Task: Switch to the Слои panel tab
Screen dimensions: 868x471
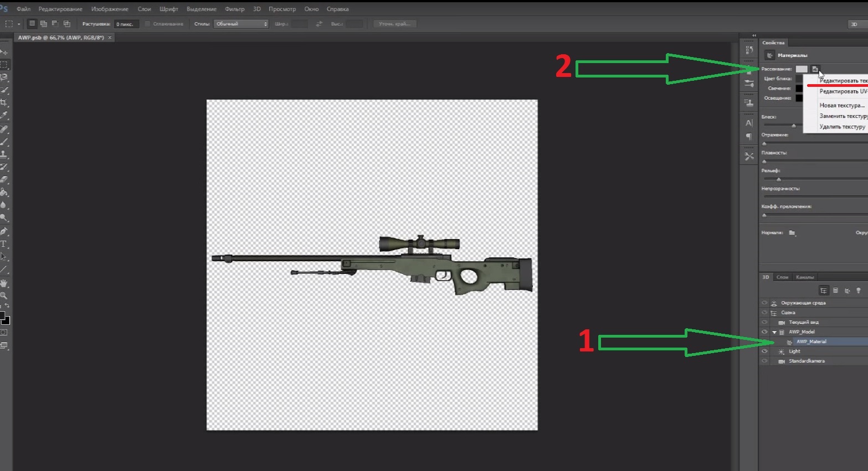Action: pyautogui.click(x=782, y=277)
